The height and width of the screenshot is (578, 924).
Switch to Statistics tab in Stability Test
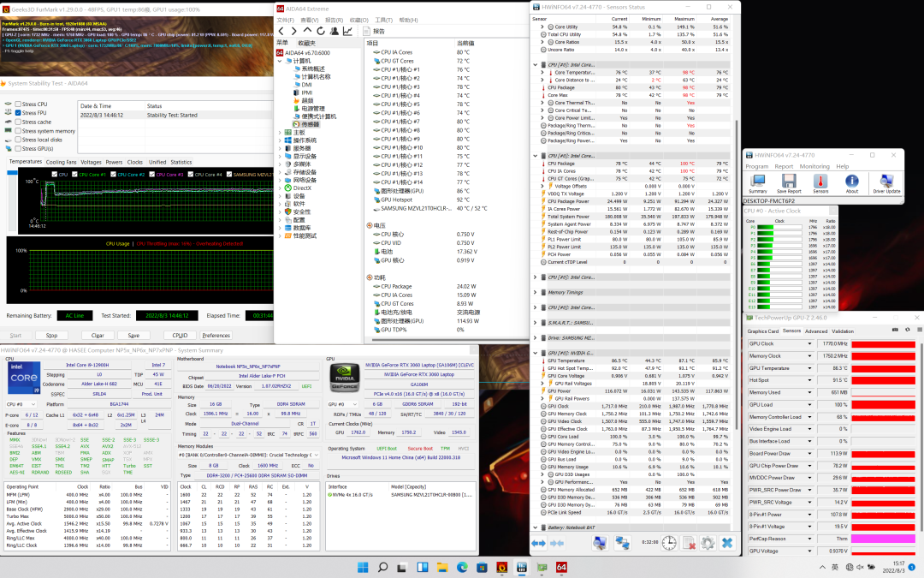(181, 162)
